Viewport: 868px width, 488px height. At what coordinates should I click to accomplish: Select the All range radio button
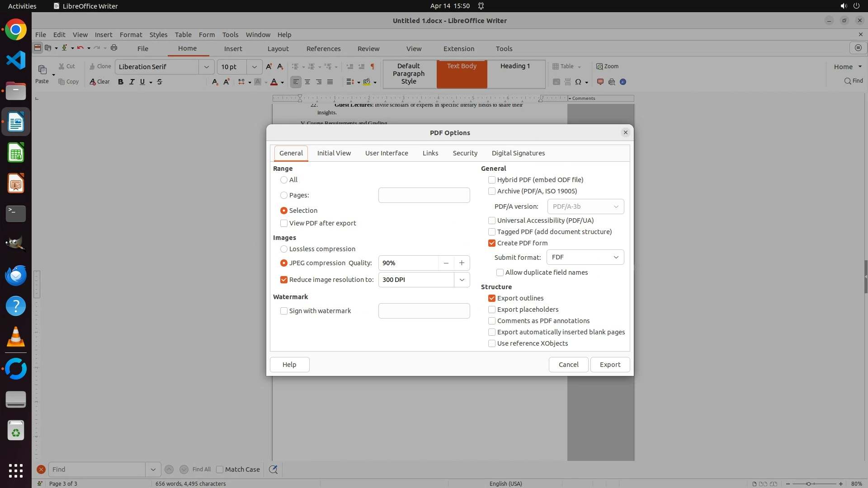(x=284, y=180)
